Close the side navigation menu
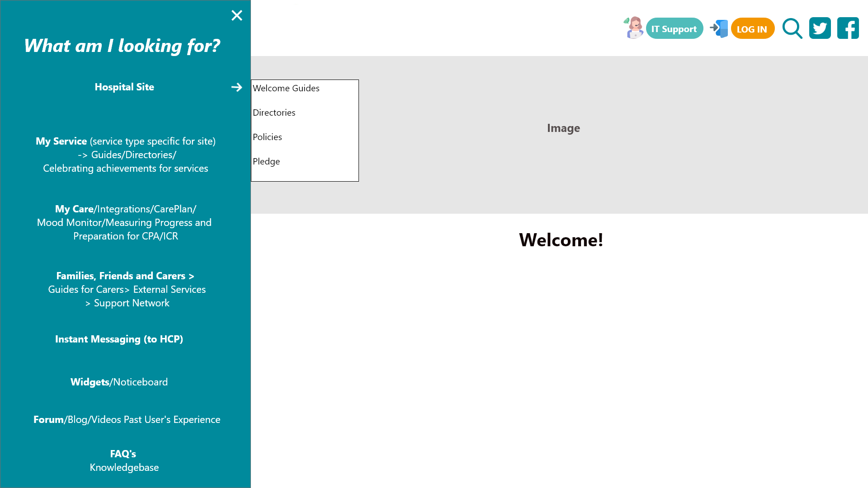The width and height of the screenshot is (868, 488). tap(237, 15)
